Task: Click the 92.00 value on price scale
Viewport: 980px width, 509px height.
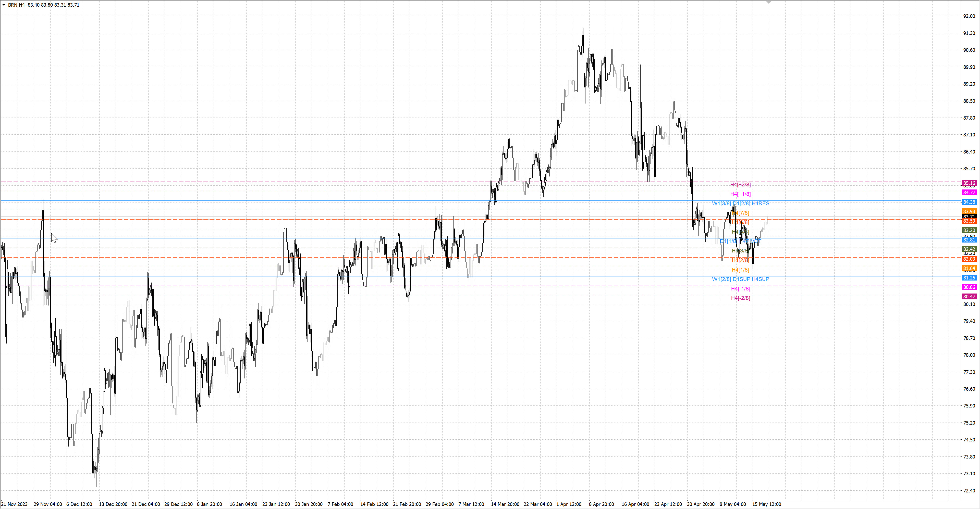Action: [x=969, y=16]
